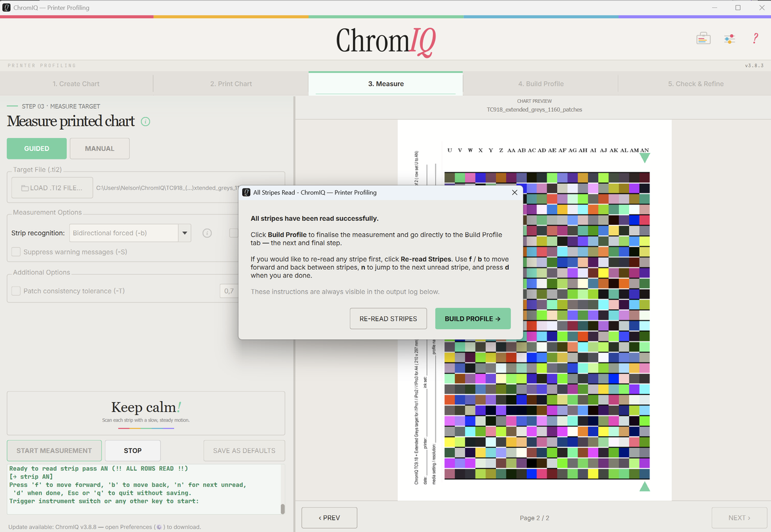Toggle Suppress warning messages (-S) checkbox

[16, 252]
